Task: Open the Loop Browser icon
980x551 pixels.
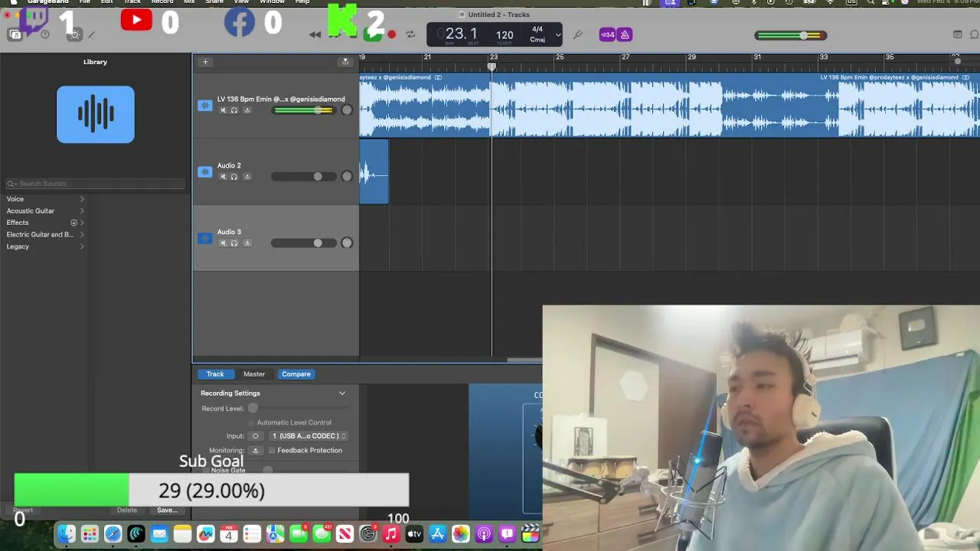Action: coord(975,34)
